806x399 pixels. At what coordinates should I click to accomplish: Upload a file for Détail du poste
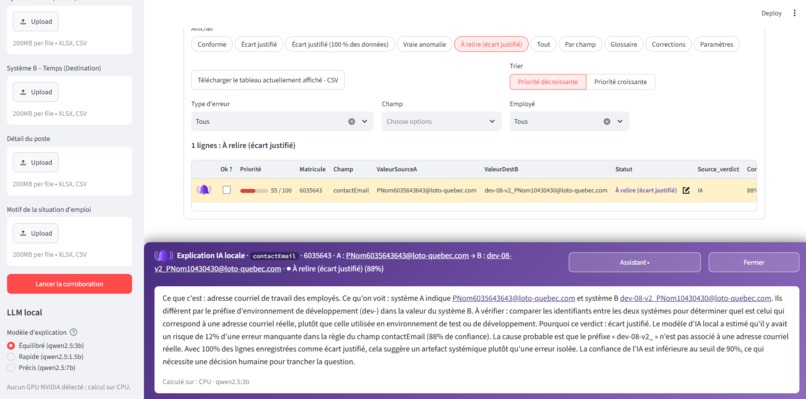35,162
